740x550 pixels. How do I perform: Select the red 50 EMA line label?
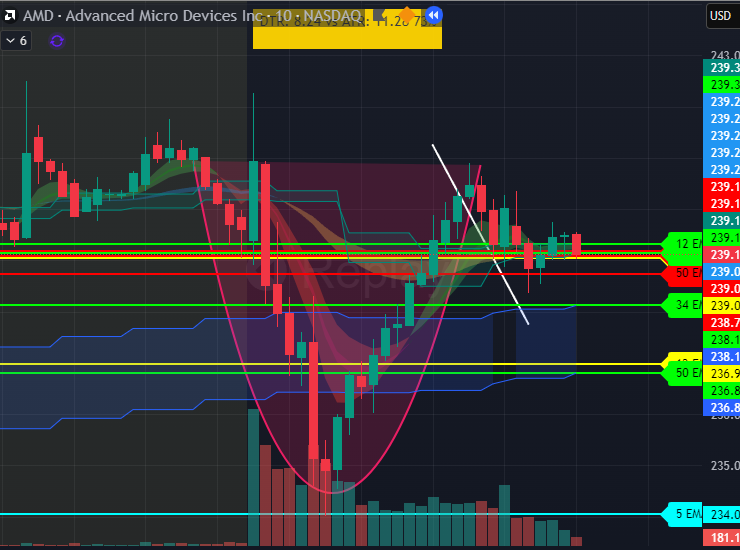click(682, 273)
